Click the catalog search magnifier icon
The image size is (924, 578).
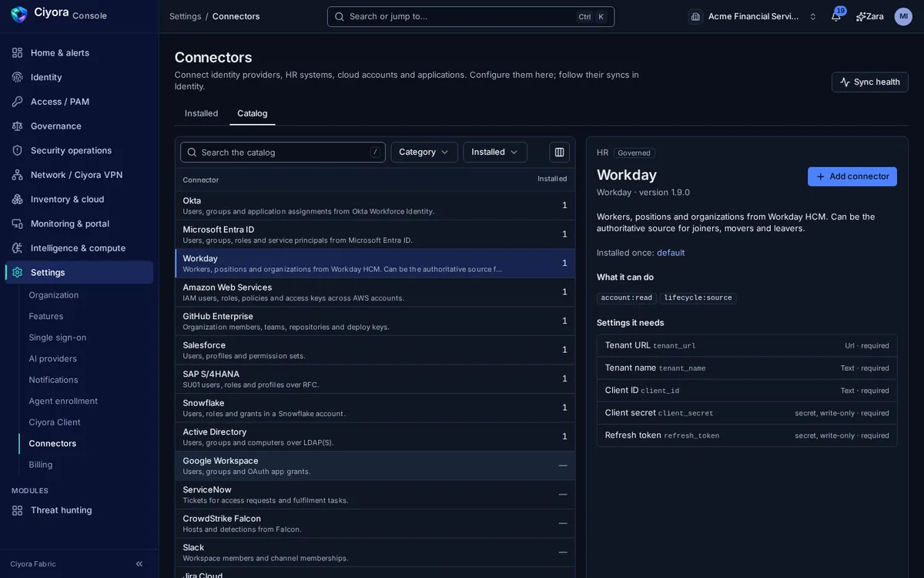pos(192,152)
